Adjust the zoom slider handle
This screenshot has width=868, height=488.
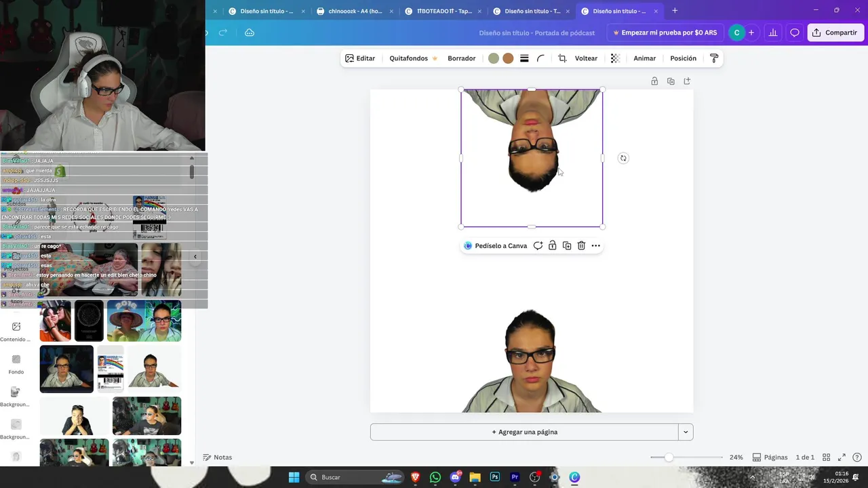tap(669, 457)
